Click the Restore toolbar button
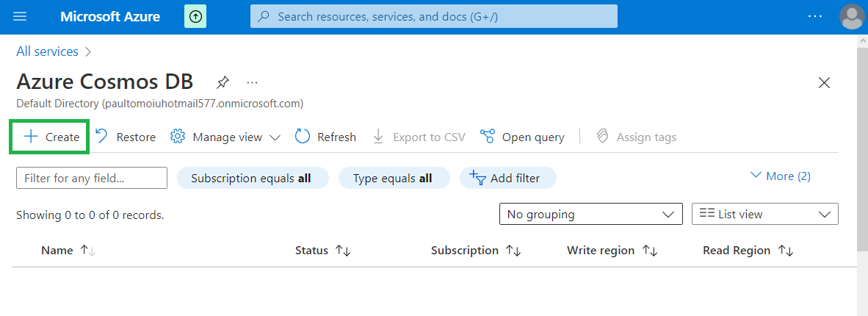Viewport: 868px width, 316px height. [x=126, y=137]
